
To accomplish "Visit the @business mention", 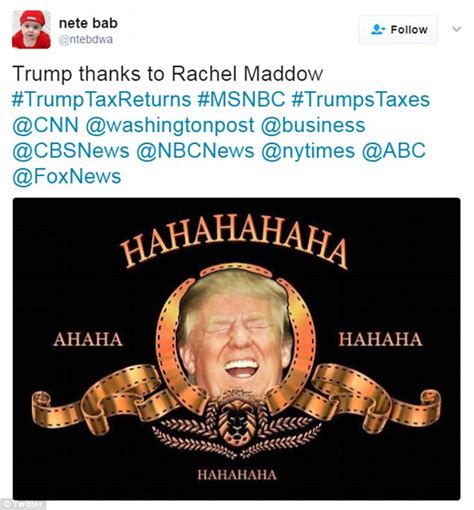I will point(313,125).
